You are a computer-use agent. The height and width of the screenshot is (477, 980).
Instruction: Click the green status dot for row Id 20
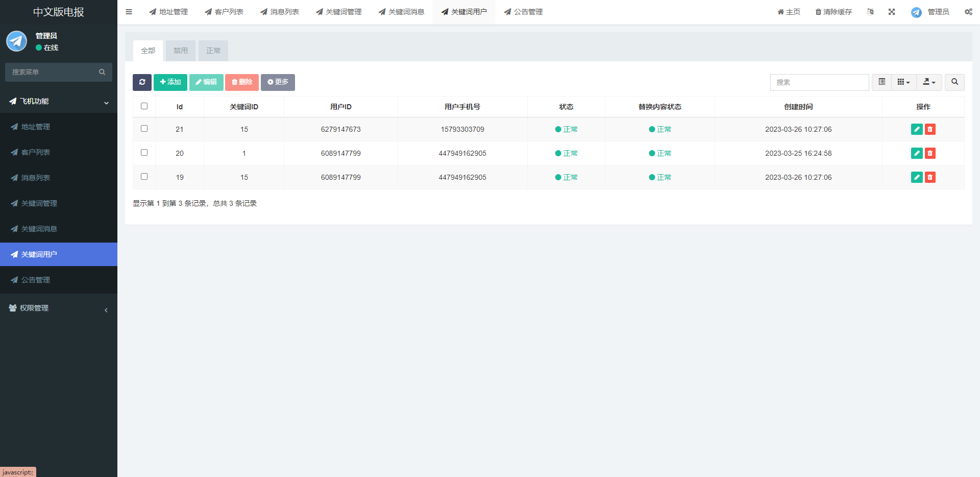(557, 153)
